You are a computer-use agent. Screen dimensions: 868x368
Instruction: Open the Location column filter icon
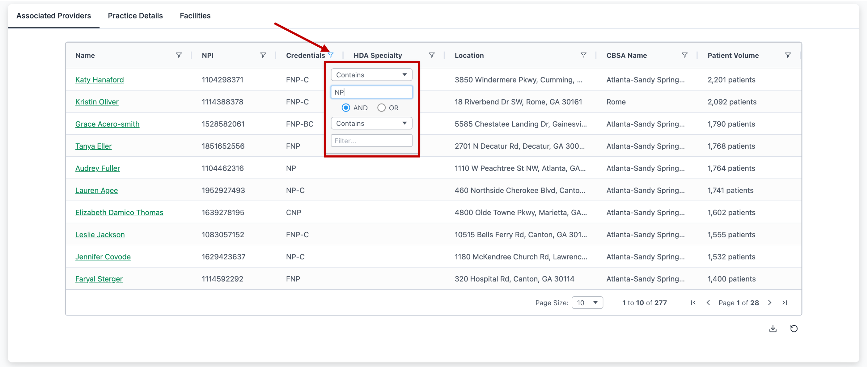click(583, 55)
